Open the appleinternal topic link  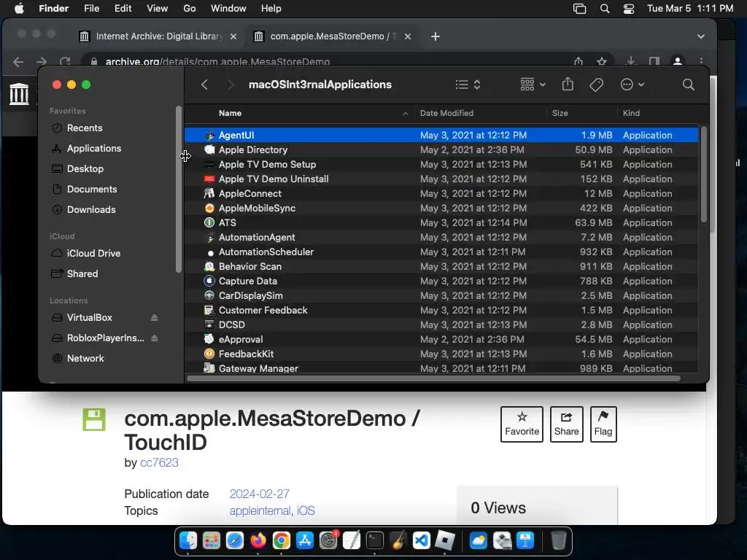[260, 510]
